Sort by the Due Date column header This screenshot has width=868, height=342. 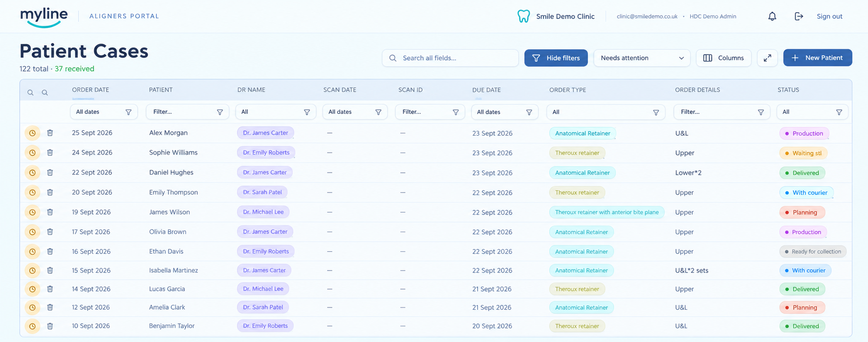(x=486, y=90)
